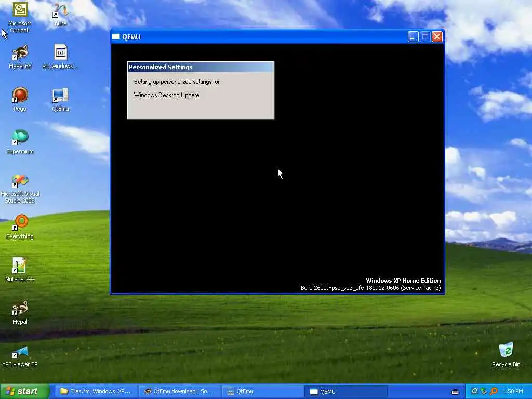Click the on-screen keyboard tray icon

[x=455, y=392]
